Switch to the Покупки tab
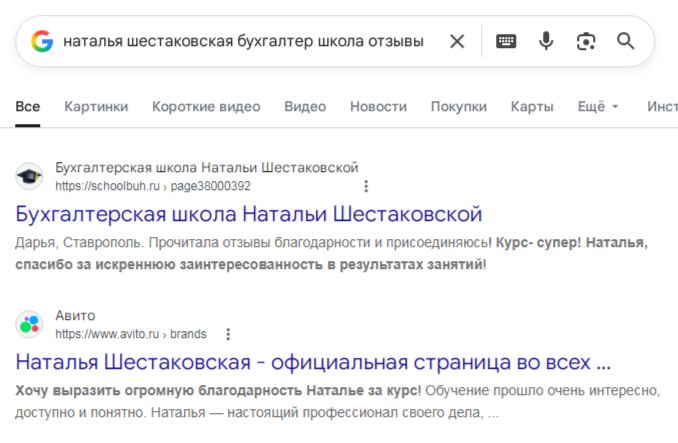 [459, 106]
